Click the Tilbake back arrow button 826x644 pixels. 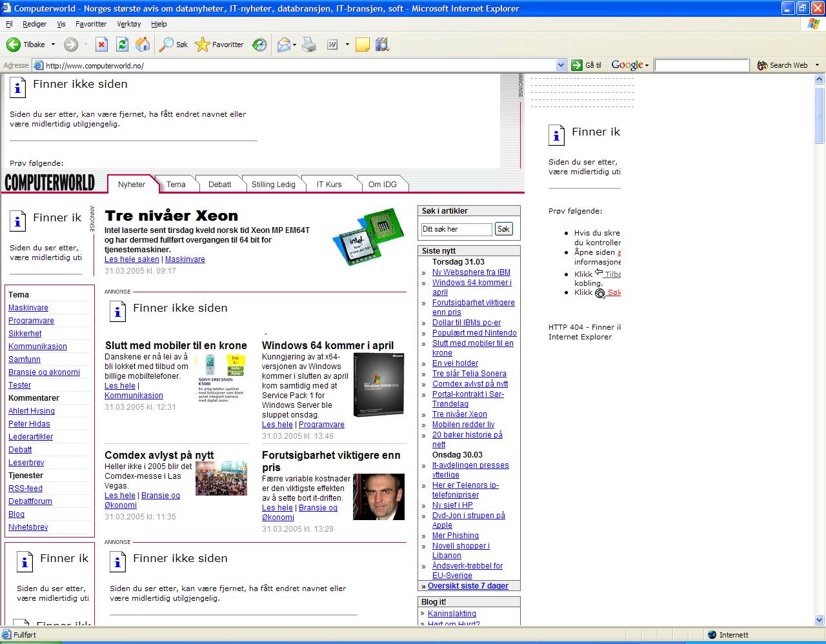26,45
